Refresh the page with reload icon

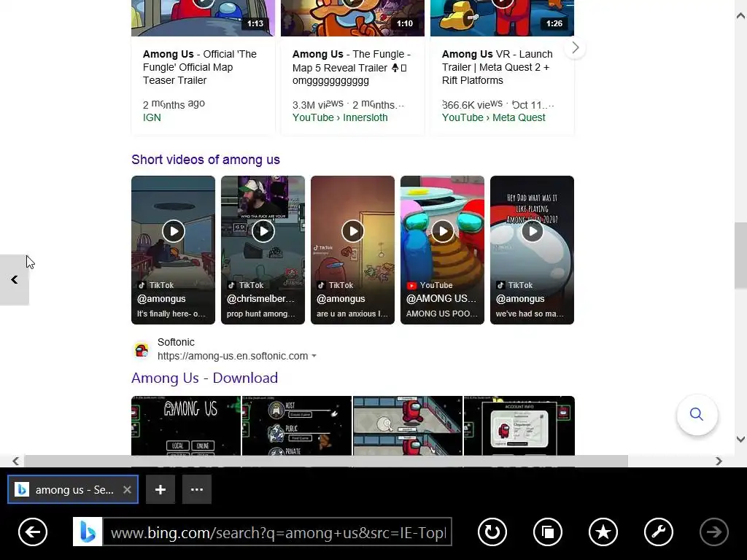click(492, 532)
